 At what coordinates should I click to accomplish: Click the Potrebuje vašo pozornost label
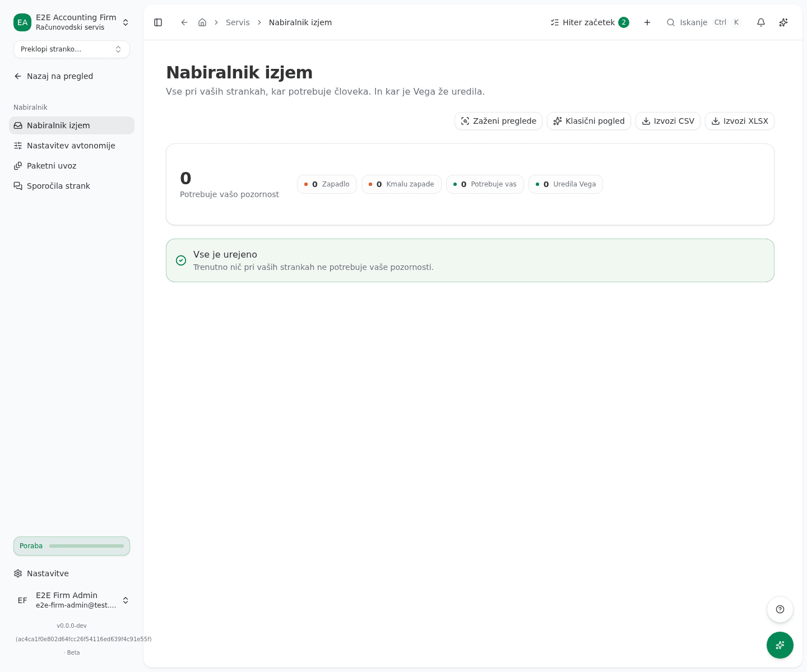229,194
